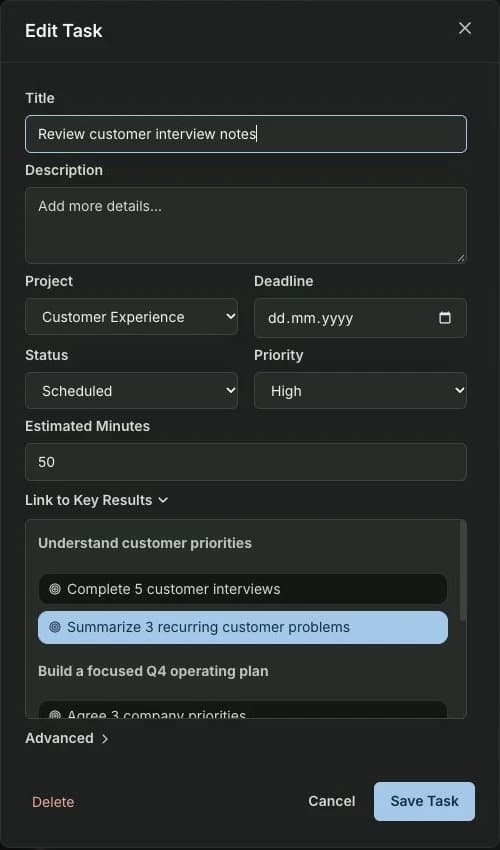Click target icon beside Complete 5 customer interviews
Image resolution: width=500 pixels, height=850 pixels.
55,589
